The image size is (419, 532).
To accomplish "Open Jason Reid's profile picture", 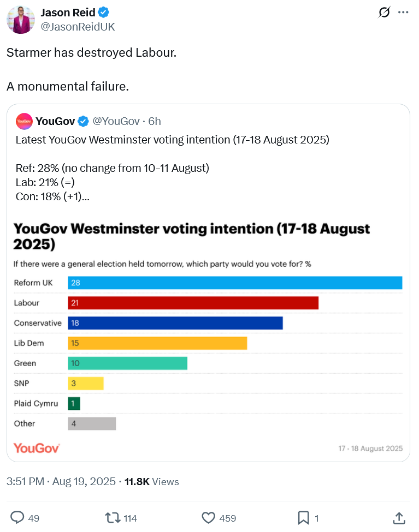I will [21, 20].
